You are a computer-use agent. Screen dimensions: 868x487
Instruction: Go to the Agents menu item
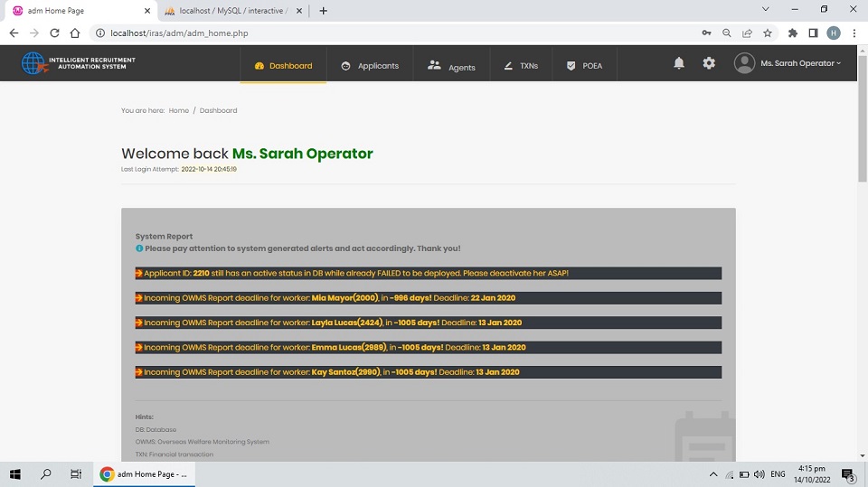tap(451, 65)
